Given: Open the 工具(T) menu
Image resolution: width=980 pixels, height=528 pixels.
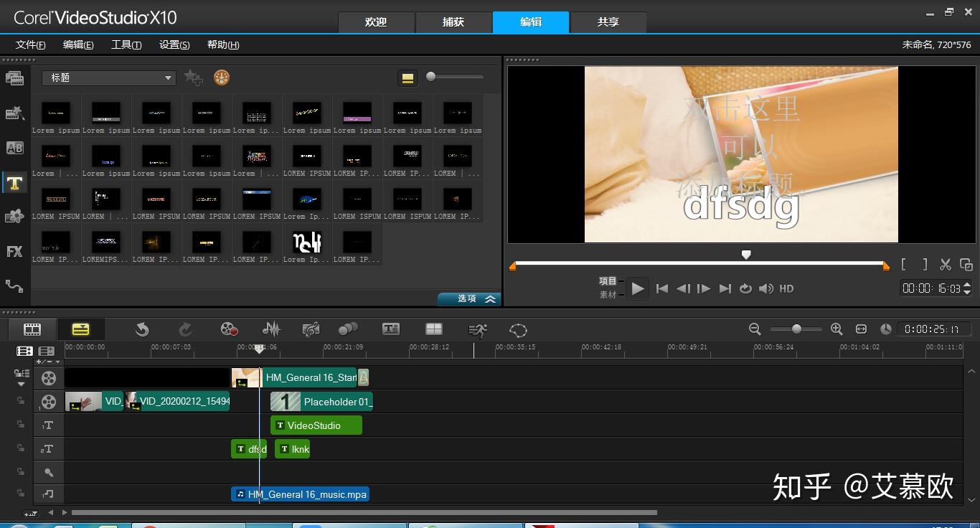Looking at the screenshot, I should pos(126,44).
